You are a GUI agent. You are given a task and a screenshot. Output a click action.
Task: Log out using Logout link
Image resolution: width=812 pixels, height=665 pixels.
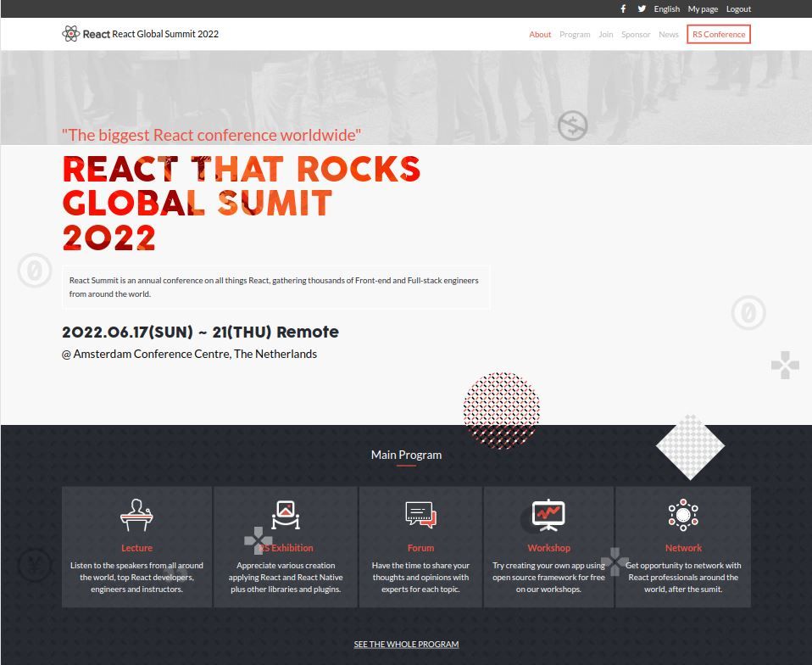click(x=738, y=8)
